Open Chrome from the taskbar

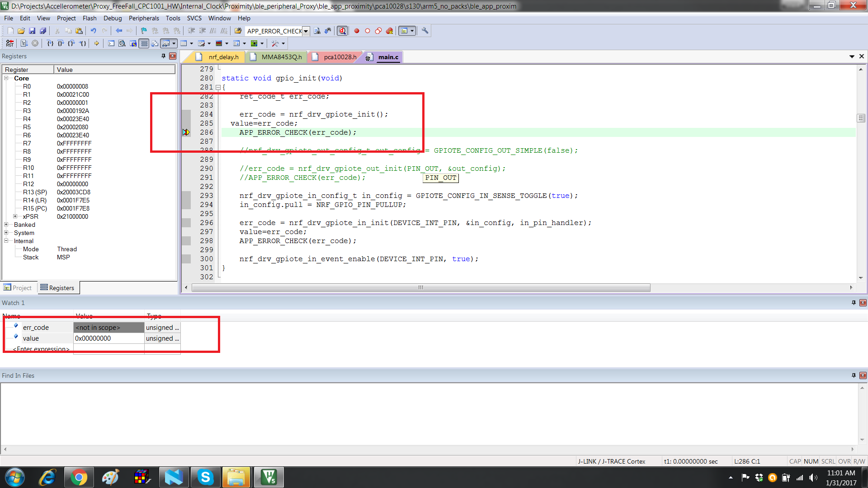[x=79, y=477]
